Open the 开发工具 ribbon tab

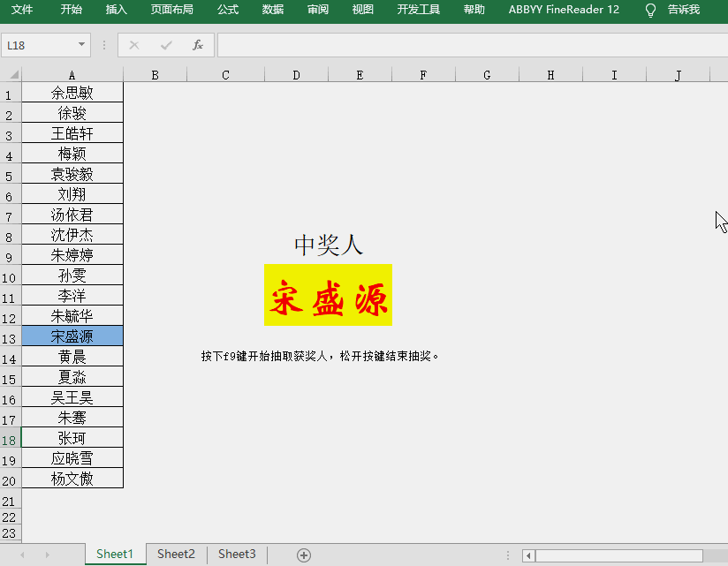pyautogui.click(x=418, y=10)
